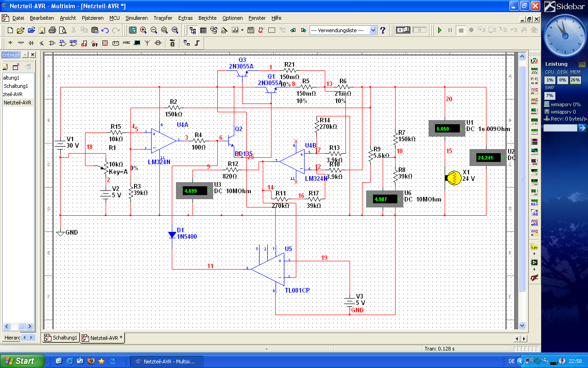Close the Entwurf toolbox panel
The width and height of the screenshot is (588, 368).
coord(32,55)
